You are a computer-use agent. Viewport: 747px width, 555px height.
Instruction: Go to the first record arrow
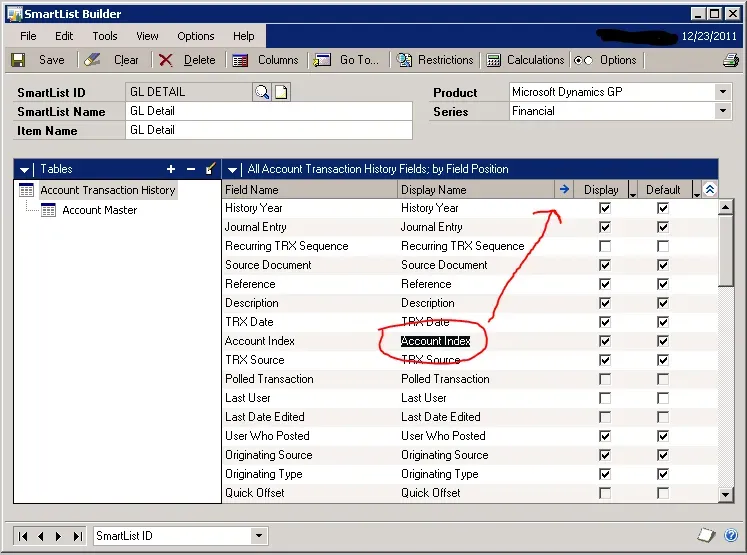24,536
